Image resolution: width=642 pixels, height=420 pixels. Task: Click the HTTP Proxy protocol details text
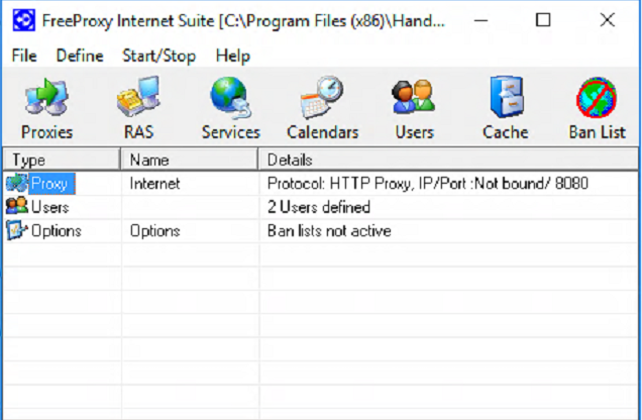[x=428, y=183]
